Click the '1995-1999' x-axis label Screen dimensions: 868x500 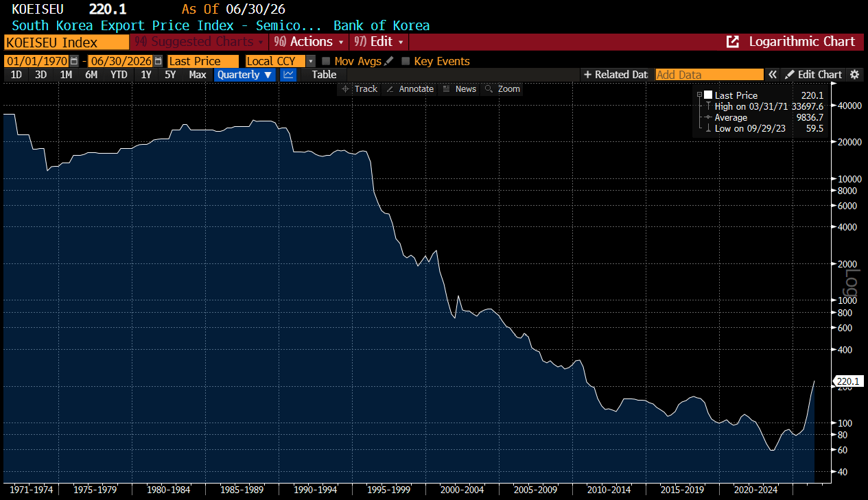click(388, 490)
